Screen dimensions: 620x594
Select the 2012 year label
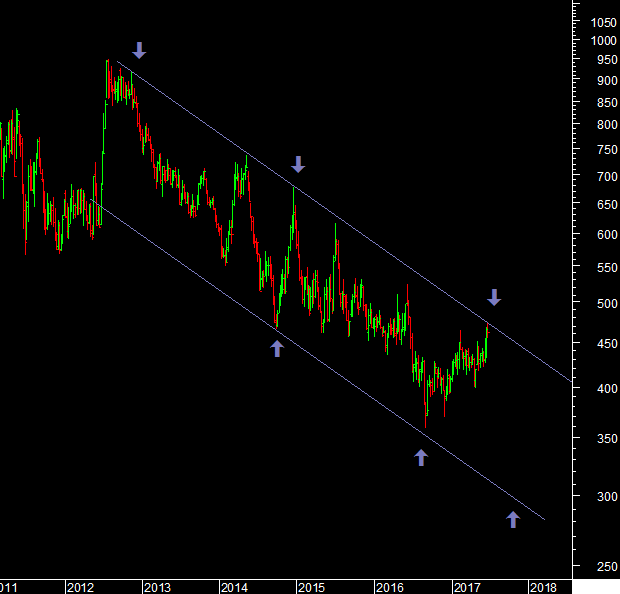tap(81, 588)
